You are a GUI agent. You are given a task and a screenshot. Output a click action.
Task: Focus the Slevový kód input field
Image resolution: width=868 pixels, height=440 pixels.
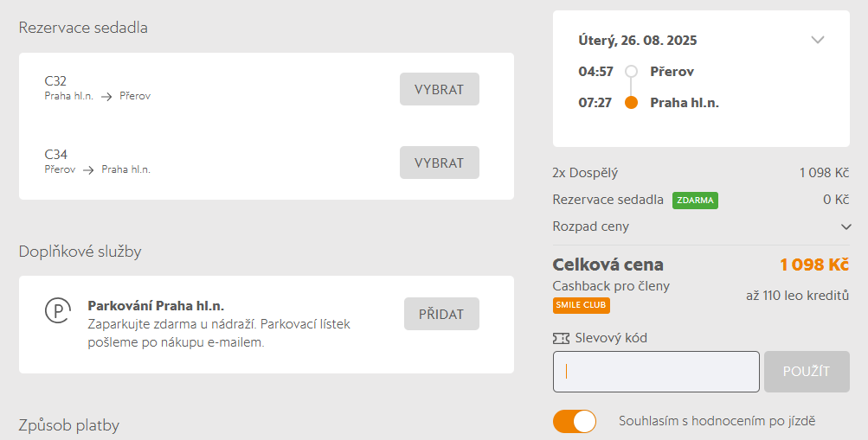tap(656, 372)
